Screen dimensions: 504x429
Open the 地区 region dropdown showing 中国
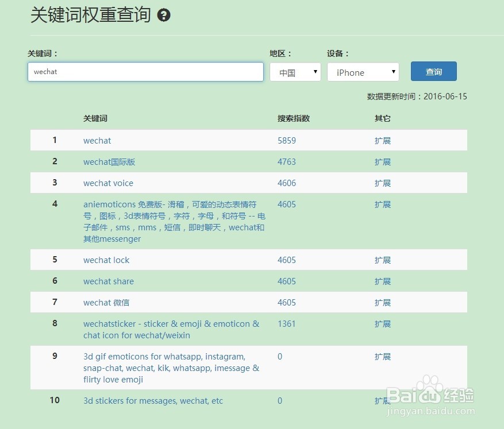coord(295,72)
